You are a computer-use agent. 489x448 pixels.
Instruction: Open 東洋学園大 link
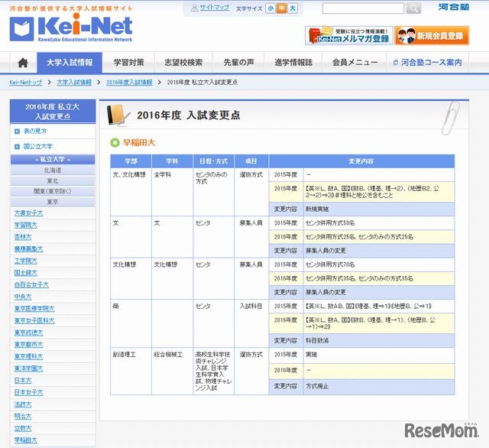[28, 368]
